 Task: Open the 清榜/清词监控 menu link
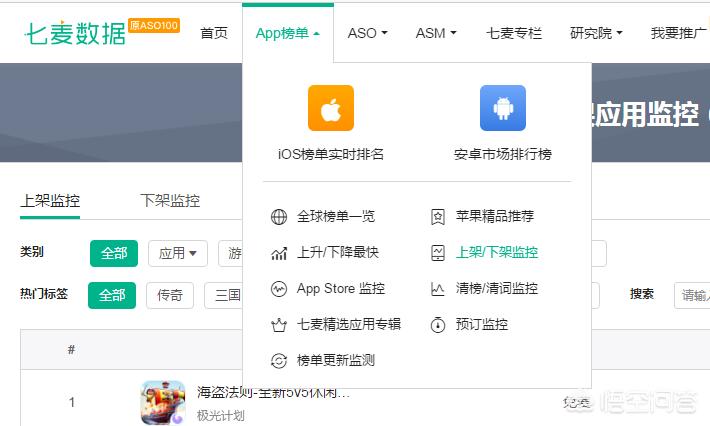pyautogui.click(x=496, y=289)
